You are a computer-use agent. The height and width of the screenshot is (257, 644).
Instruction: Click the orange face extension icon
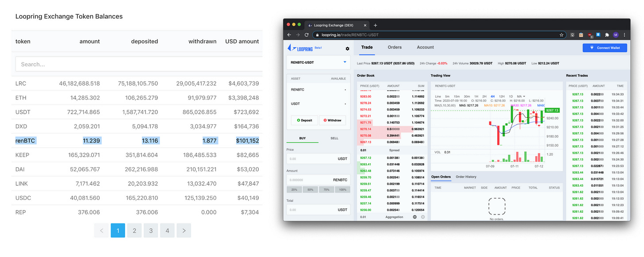point(581,35)
